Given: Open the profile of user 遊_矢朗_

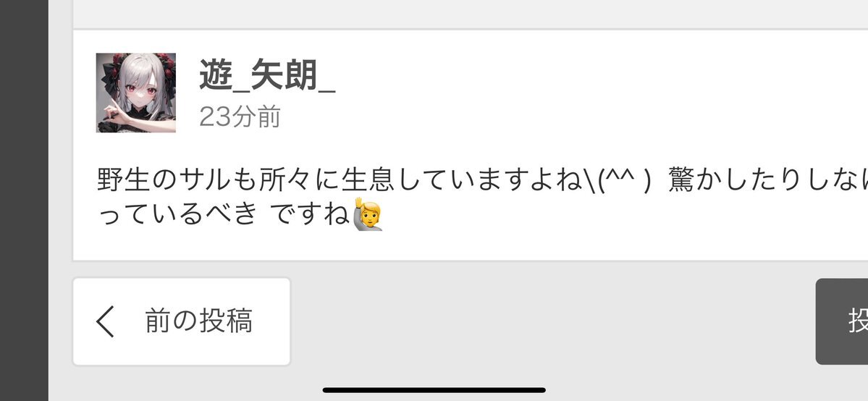Looking at the screenshot, I should [x=267, y=75].
